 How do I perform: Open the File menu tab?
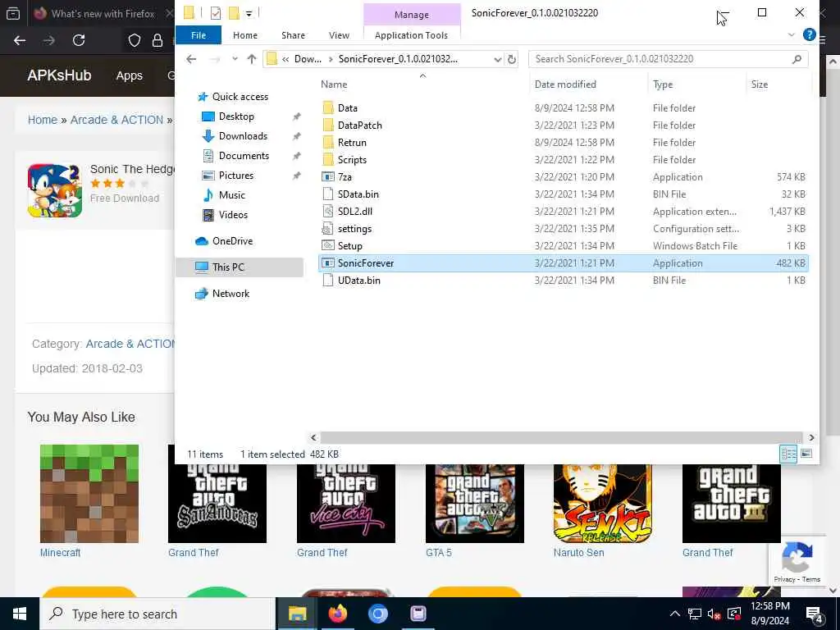coord(199,35)
